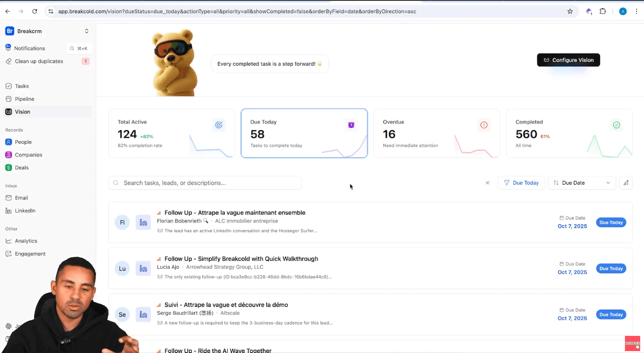Image resolution: width=644 pixels, height=353 pixels.
Task: Click the bear mascot image
Action: tap(175, 63)
